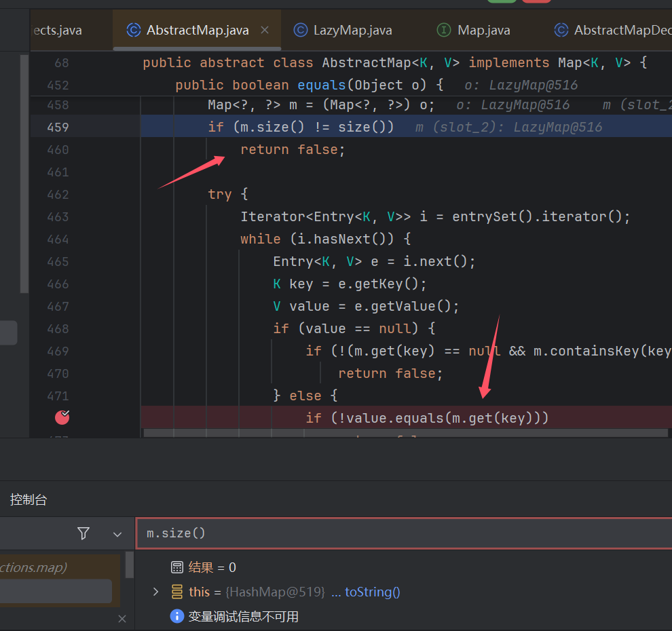
Task: Focus the m.size() expression input field
Action: (x=404, y=533)
